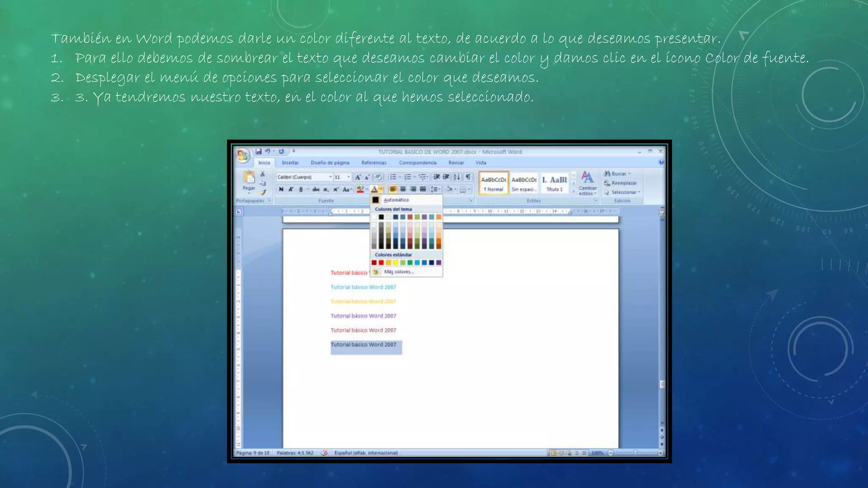The width and height of the screenshot is (868, 488).
Task: Align the text to the left
Action: pyautogui.click(x=393, y=189)
